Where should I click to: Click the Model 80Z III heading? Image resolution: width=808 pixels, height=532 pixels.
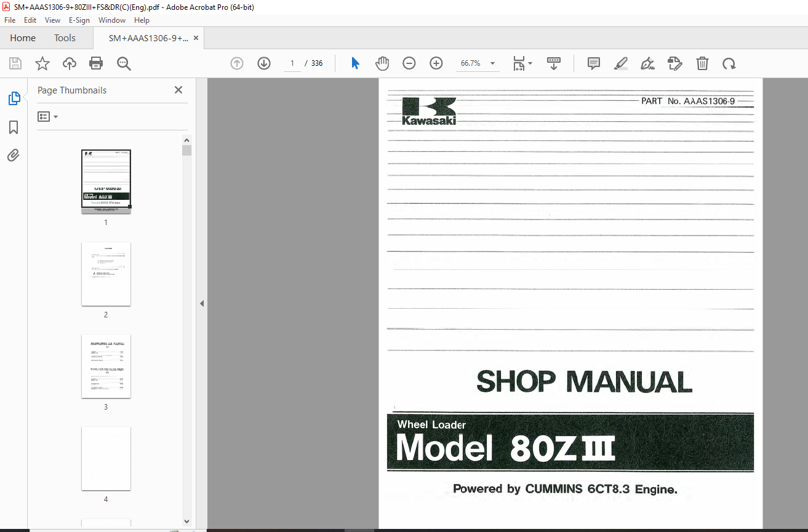(x=505, y=448)
